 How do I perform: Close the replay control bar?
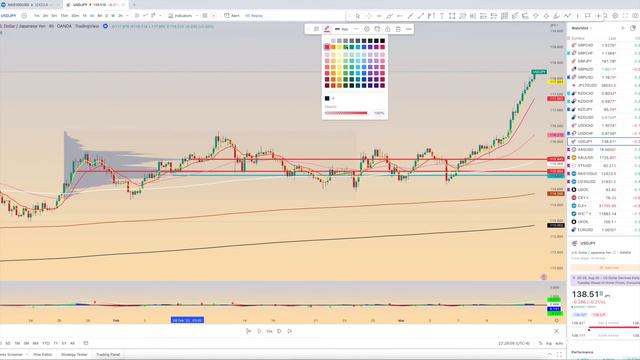point(556,331)
